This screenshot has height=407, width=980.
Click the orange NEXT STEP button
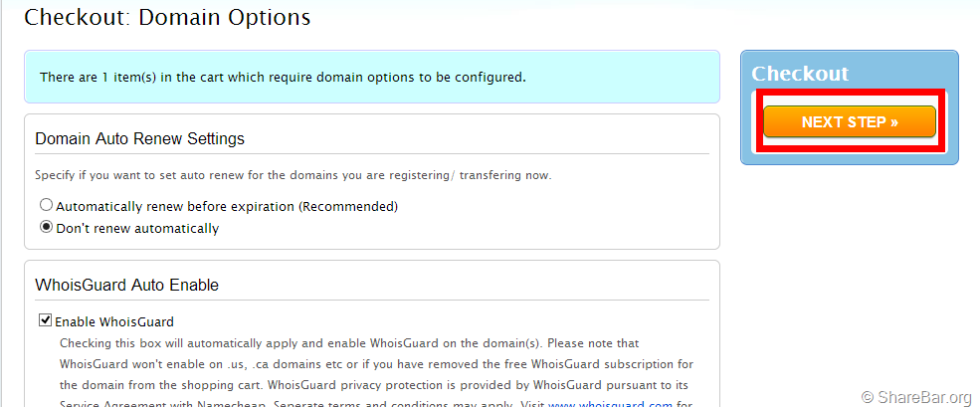(x=849, y=121)
